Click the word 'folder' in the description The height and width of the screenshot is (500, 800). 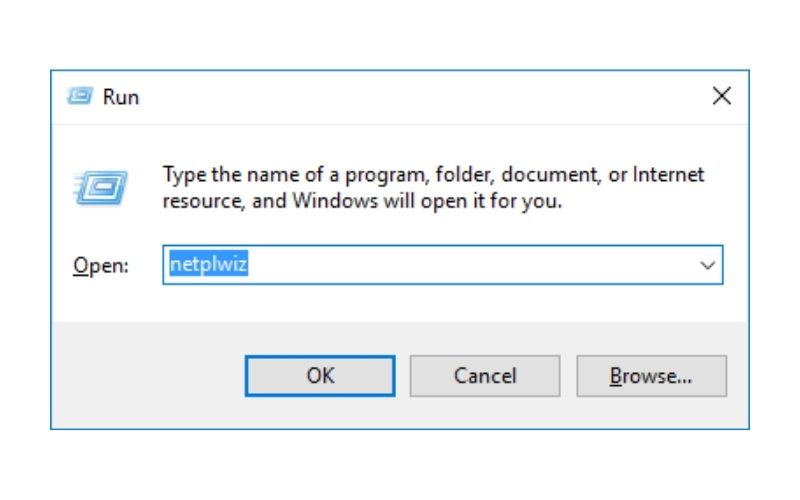(465, 175)
